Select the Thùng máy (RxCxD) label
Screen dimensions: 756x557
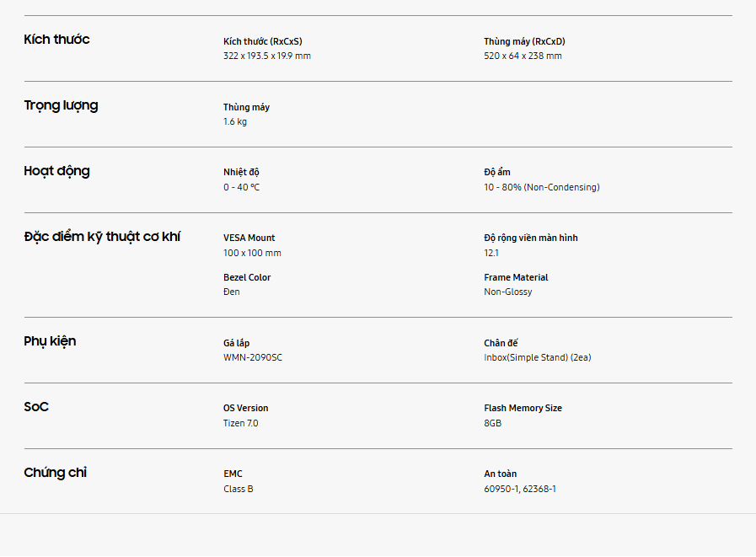point(524,41)
